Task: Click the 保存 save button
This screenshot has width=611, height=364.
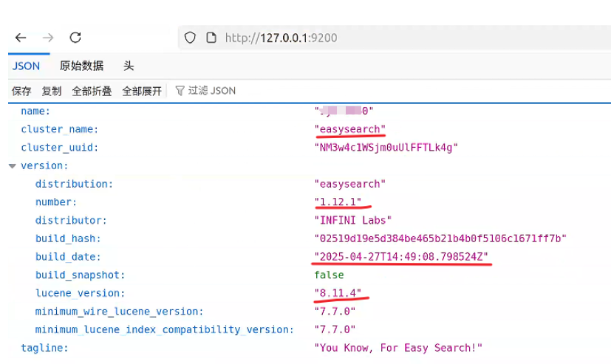Action: click(x=21, y=91)
